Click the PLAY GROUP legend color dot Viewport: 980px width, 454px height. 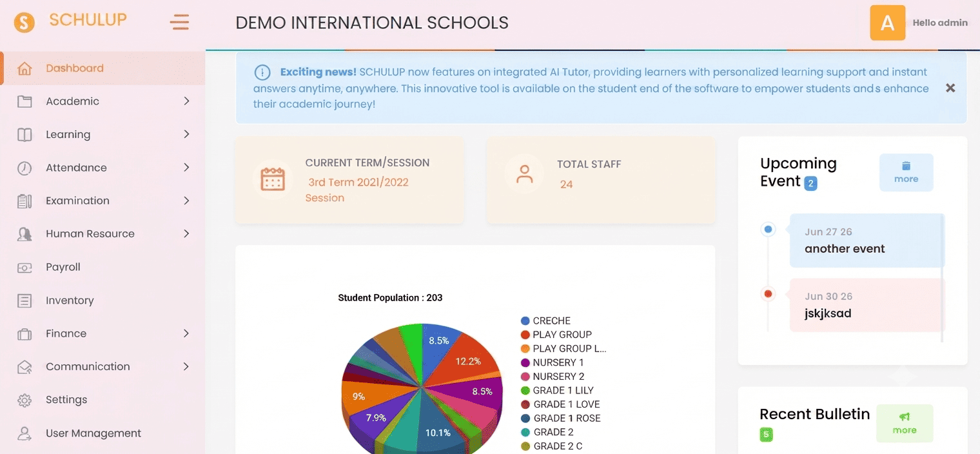pos(525,335)
